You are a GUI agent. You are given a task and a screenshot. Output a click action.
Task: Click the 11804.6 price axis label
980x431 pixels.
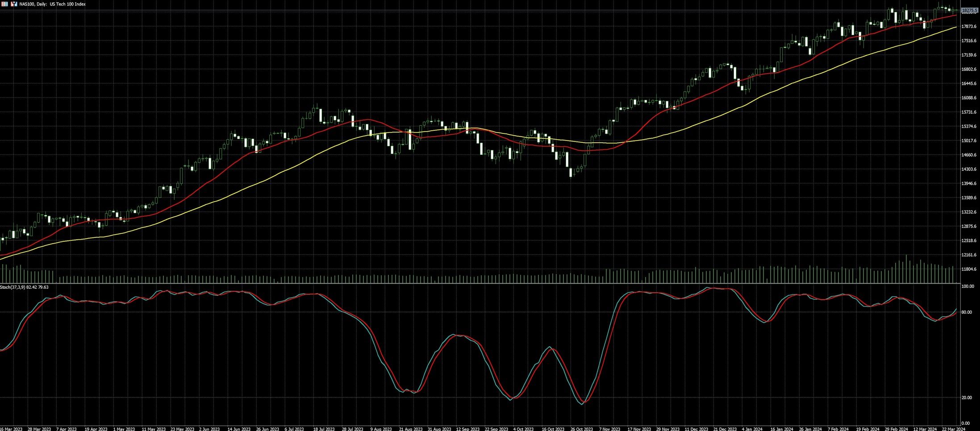coord(969,269)
